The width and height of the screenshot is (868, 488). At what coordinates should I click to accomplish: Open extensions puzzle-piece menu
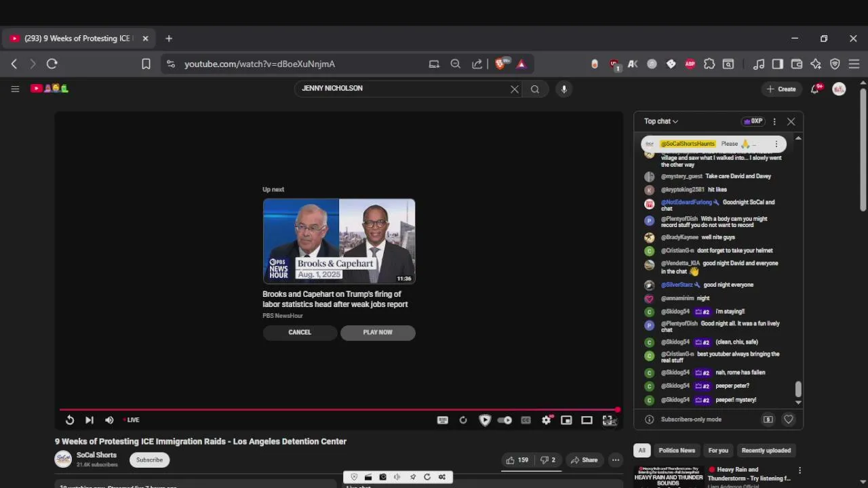tap(709, 64)
